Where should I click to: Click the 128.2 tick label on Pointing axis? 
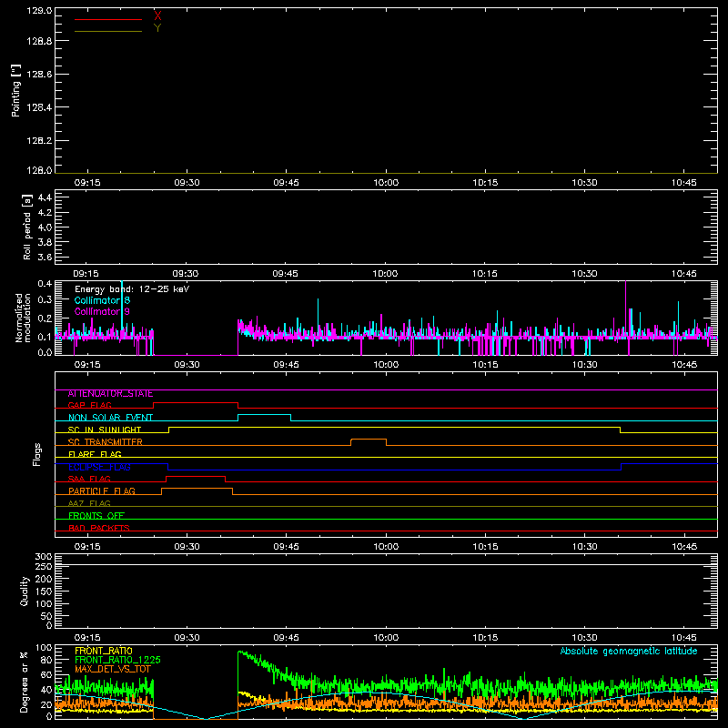(x=39, y=141)
